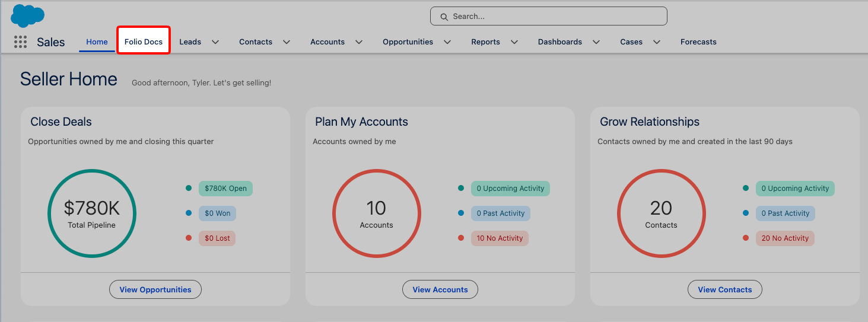Open the Cases tab
Image resolution: width=868 pixels, height=322 pixels.
pyautogui.click(x=631, y=42)
